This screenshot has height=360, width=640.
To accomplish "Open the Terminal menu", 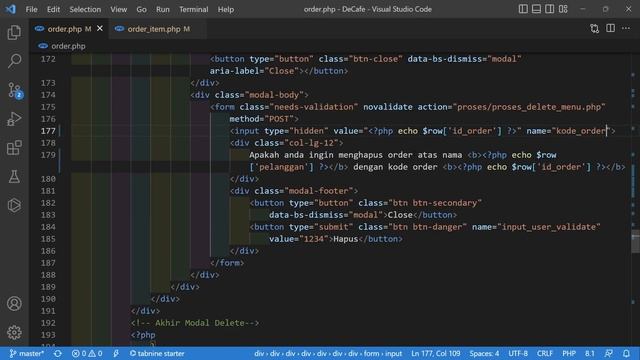I will tap(193, 9).
